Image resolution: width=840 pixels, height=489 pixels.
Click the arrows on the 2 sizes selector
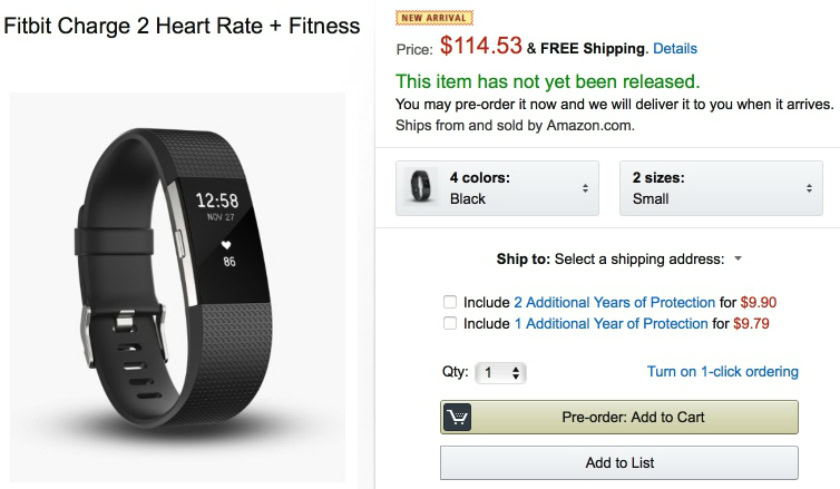(x=809, y=188)
